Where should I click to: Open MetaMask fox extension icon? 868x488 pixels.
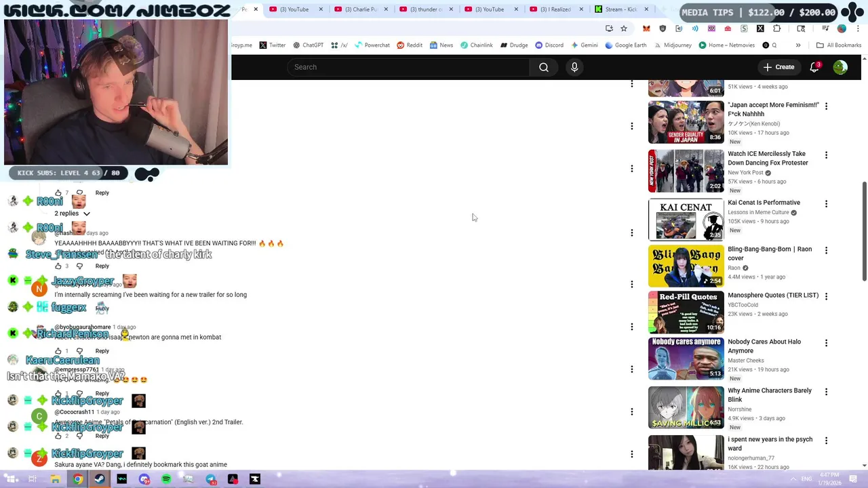pos(646,28)
